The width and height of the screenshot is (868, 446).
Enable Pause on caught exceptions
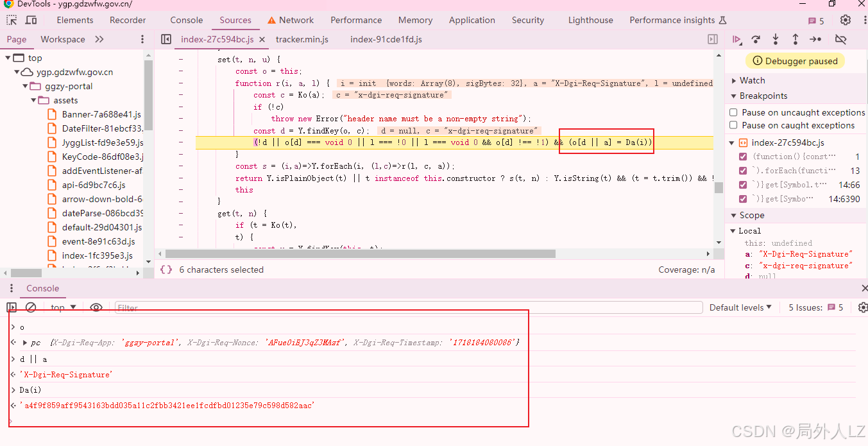tap(733, 125)
